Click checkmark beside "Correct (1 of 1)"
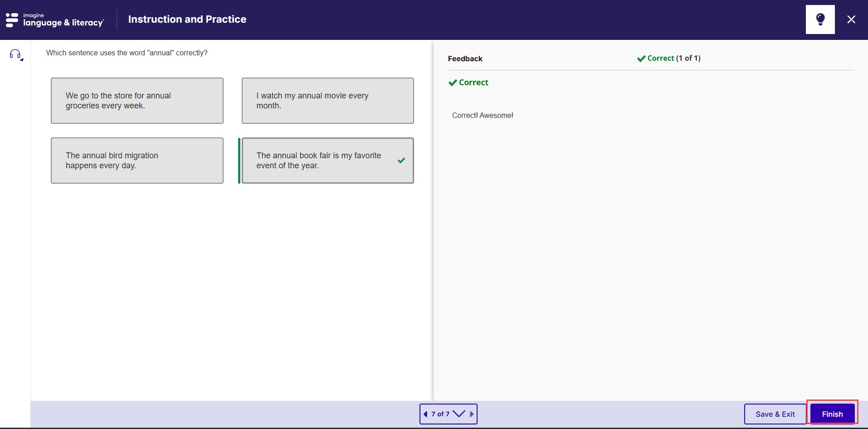 [x=641, y=58]
